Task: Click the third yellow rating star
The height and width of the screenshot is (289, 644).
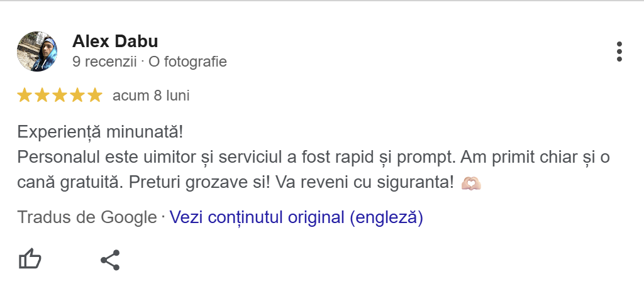Action: pos(60,95)
